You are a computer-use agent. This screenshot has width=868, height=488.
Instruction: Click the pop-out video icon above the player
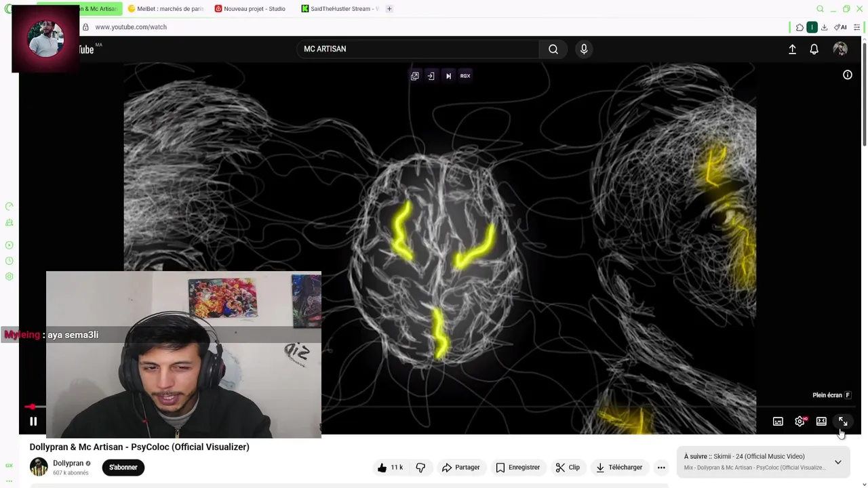(415, 76)
